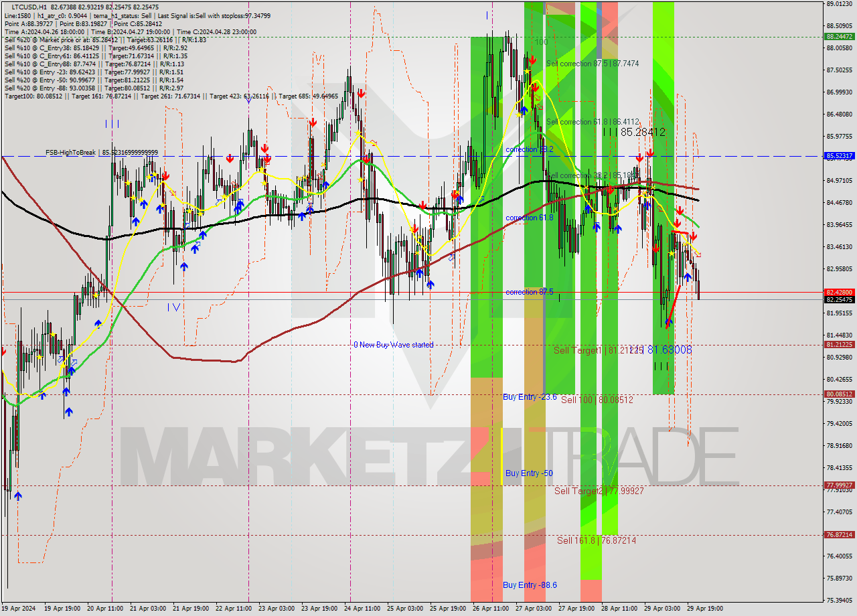Click the 89.01230 price axis value

pyautogui.click(x=839, y=4)
